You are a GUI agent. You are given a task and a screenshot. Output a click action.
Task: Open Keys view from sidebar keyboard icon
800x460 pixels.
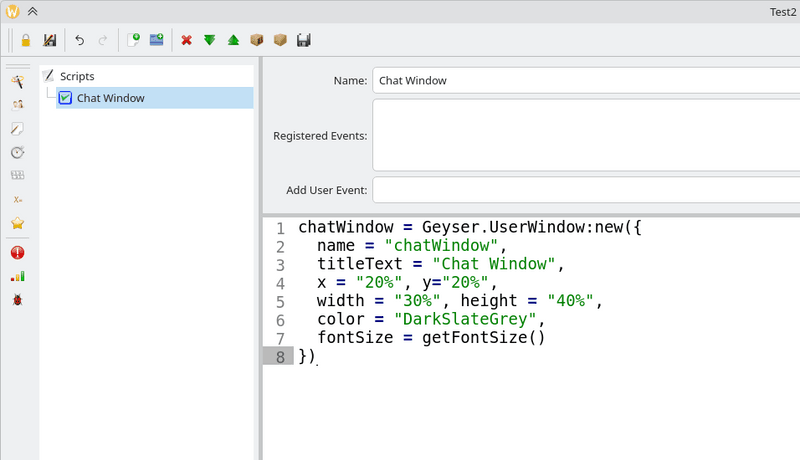click(x=18, y=175)
